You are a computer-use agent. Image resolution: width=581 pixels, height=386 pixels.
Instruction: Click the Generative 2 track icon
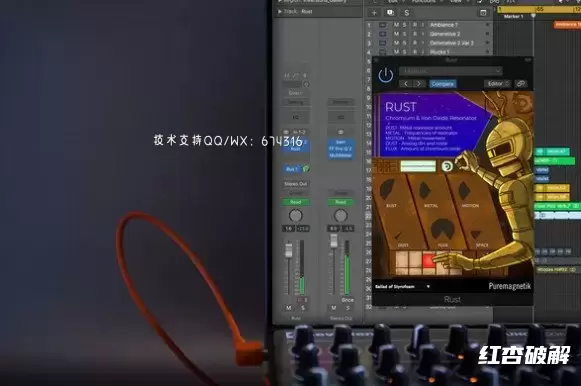[x=383, y=34]
